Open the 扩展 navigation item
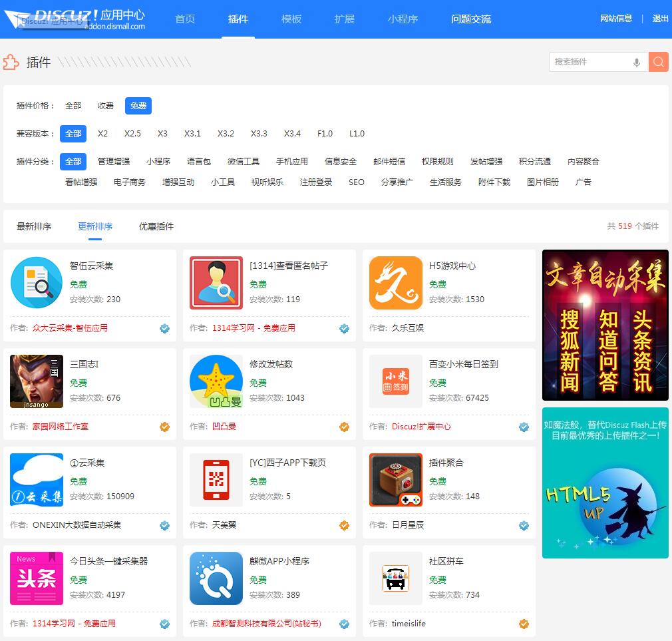Image resolution: width=672 pixels, height=641 pixels. coord(345,19)
